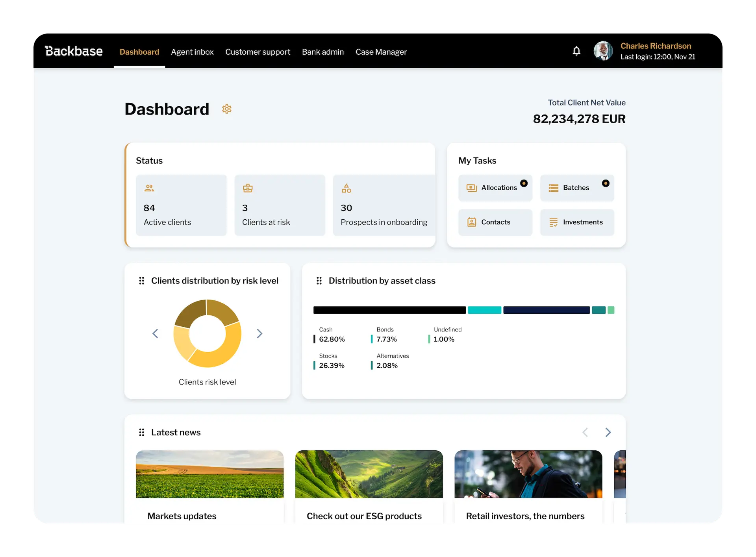Switch to Case Manager tab
This screenshot has height=557, width=756.
(381, 52)
